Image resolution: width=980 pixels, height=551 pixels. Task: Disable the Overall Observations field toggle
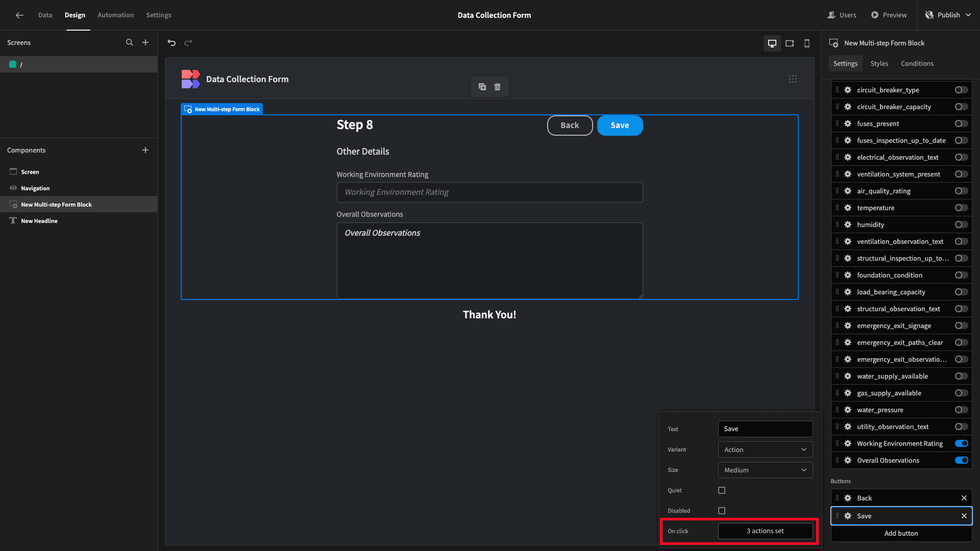coord(962,460)
